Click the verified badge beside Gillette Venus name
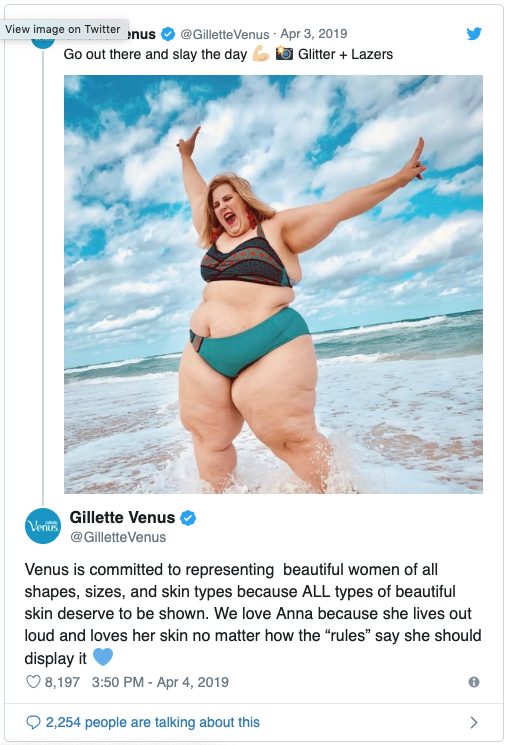This screenshot has height=745, width=507. tap(189, 517)
